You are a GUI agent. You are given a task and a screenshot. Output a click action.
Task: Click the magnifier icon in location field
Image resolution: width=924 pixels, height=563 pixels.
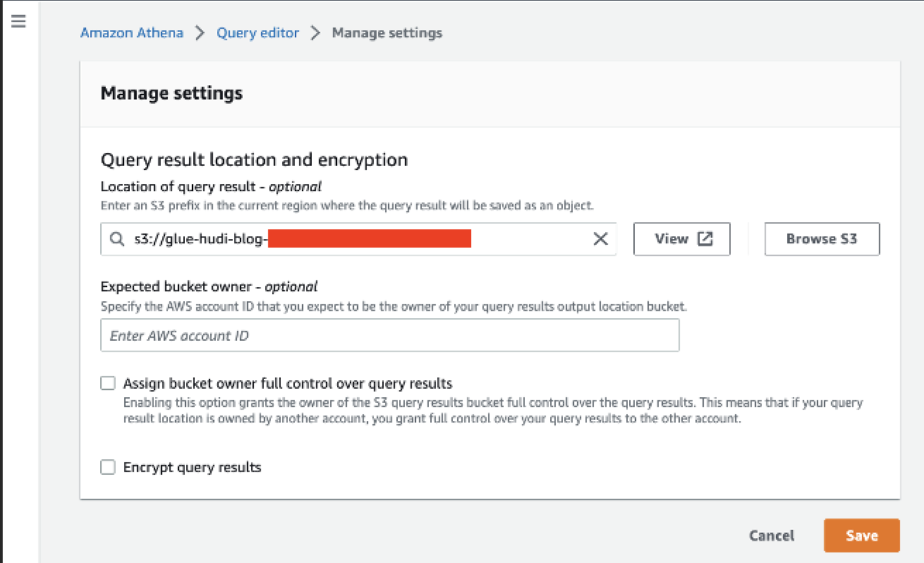click(x=117, y=239)
